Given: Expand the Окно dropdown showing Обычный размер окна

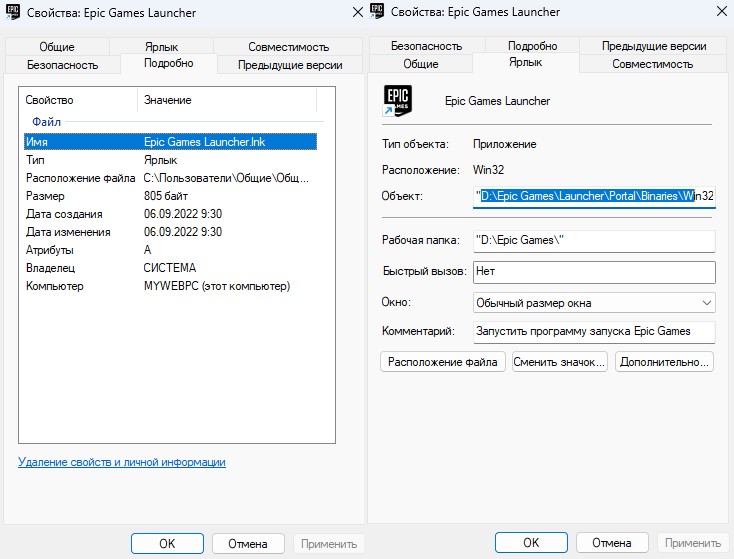Looking at the screenshot, I should (x=594, y=303).
